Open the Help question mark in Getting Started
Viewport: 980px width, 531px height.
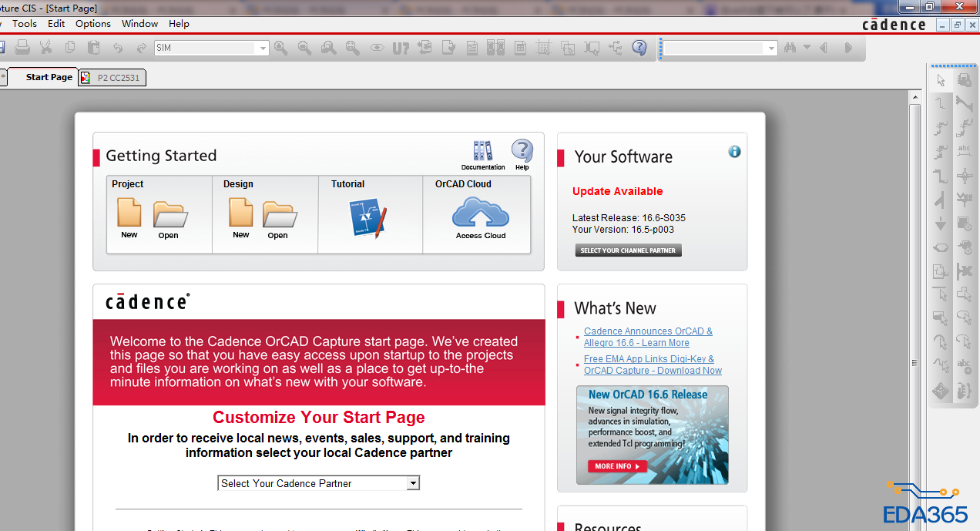pyautogui.click(x=522, y=154)
